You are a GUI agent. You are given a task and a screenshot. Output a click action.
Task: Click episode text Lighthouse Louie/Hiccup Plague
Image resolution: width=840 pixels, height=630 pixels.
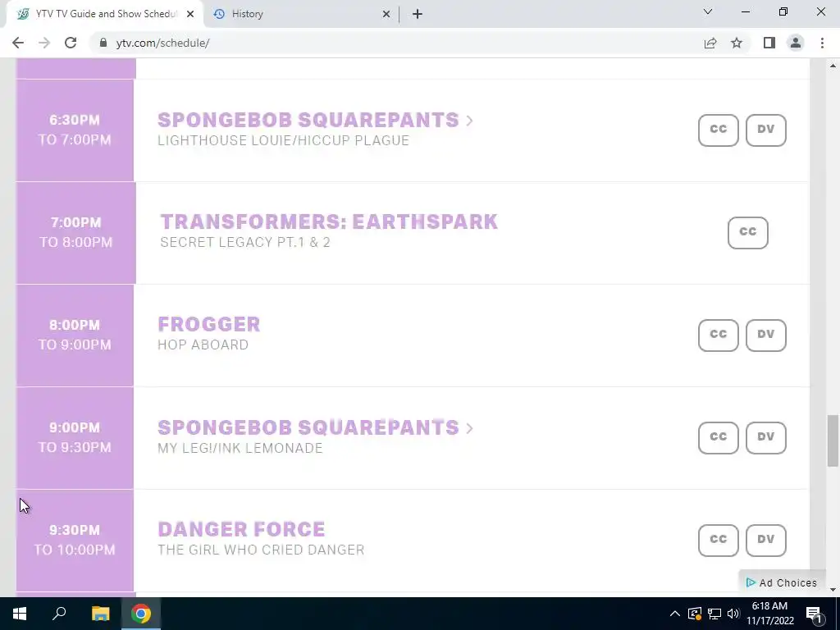click(283, 140)
